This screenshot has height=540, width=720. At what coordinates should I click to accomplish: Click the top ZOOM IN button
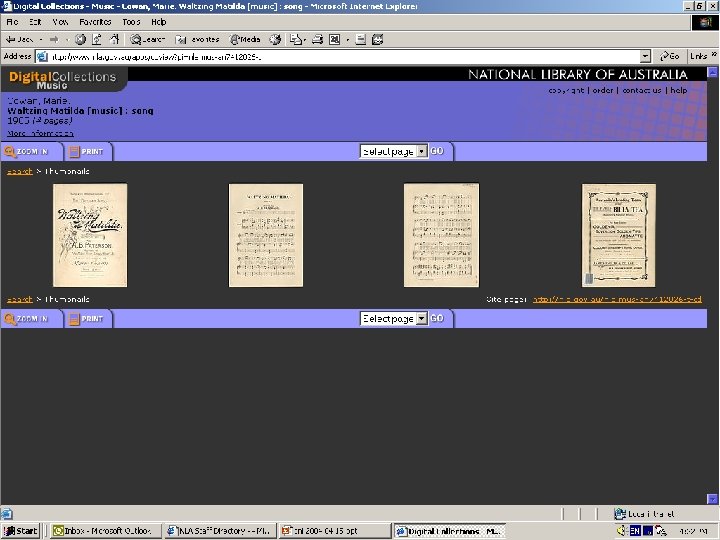pos(31,152)
